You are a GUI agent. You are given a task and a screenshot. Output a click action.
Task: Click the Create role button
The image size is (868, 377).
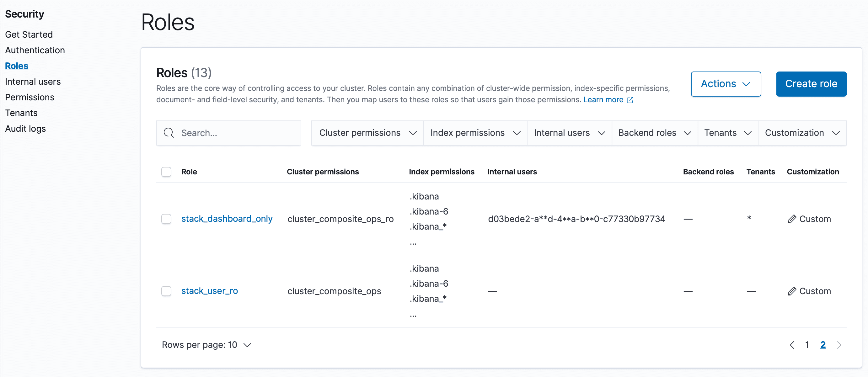click(x=811, y=84)
